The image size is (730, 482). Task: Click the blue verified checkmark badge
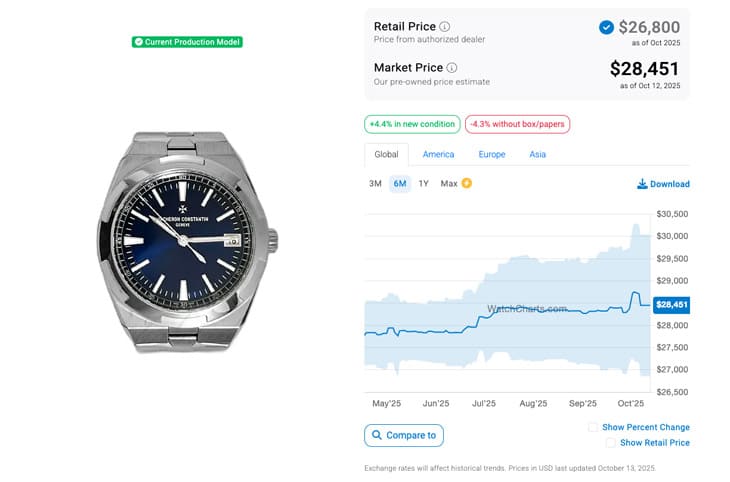606,27
